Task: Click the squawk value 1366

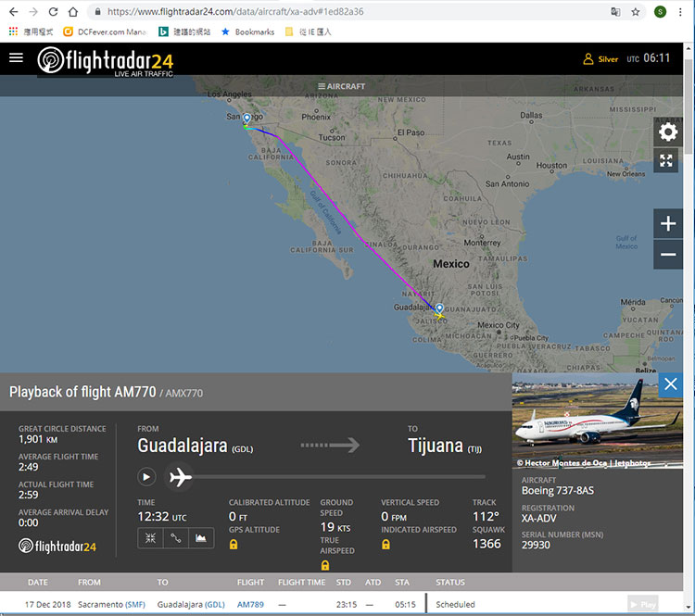Action: pyautogui.click(x=486, y=544)
